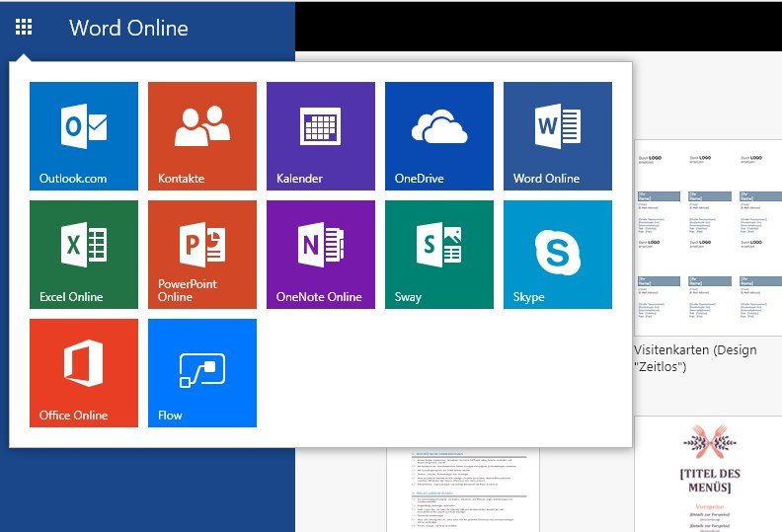This screenshot has width=782, height=532.
Task: Launch the Excel Online tile
Action: coord(84,255)
